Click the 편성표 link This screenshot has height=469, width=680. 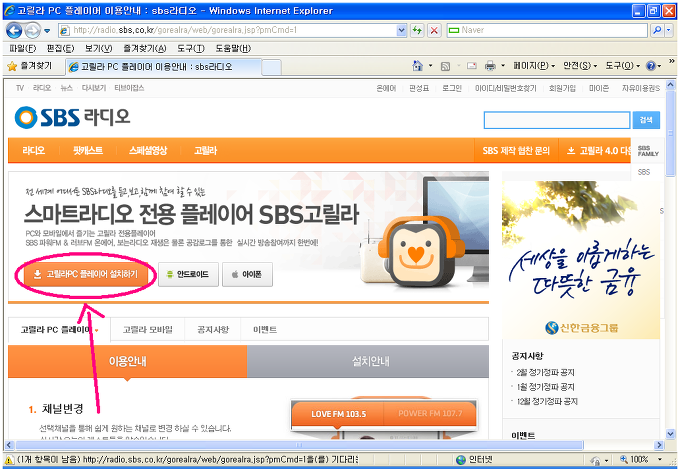point(419,89)
